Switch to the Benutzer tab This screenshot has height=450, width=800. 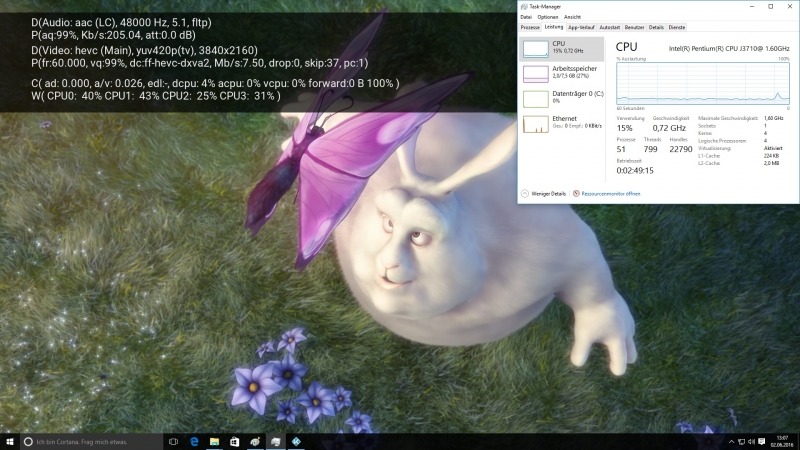[634, 28]
